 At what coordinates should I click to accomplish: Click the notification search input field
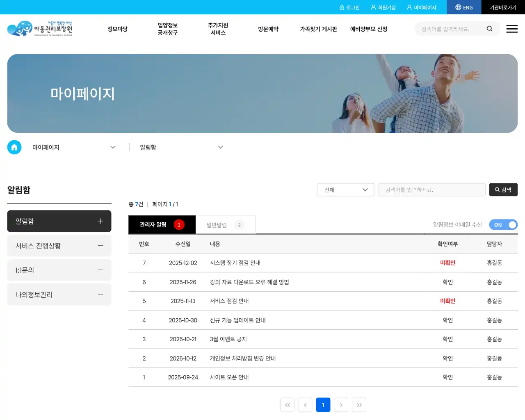point(431,189)
